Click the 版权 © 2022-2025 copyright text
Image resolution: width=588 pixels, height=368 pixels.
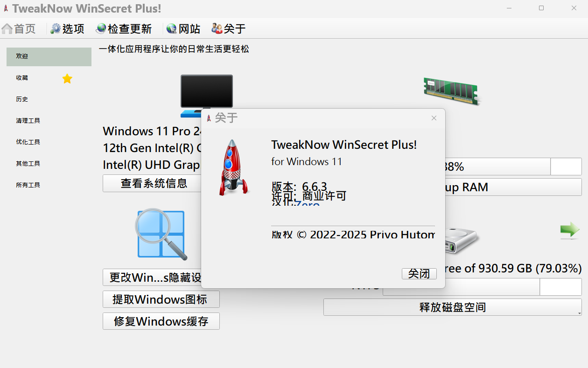(x=353, y=234)
